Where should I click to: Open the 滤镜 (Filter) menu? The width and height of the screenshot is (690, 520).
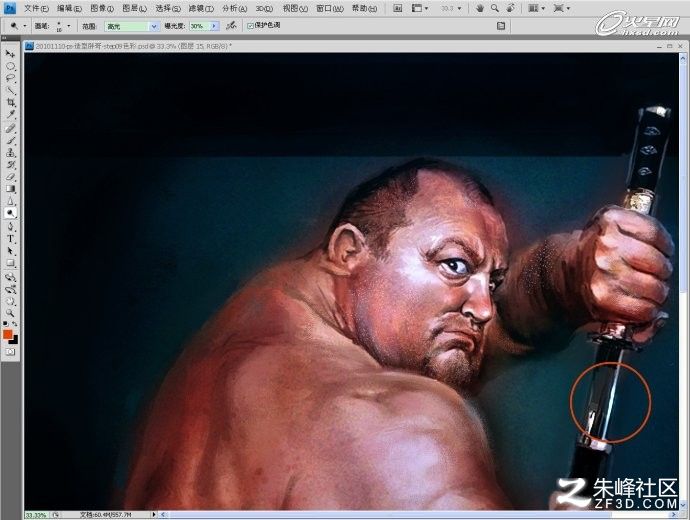[x=201, y=8]
